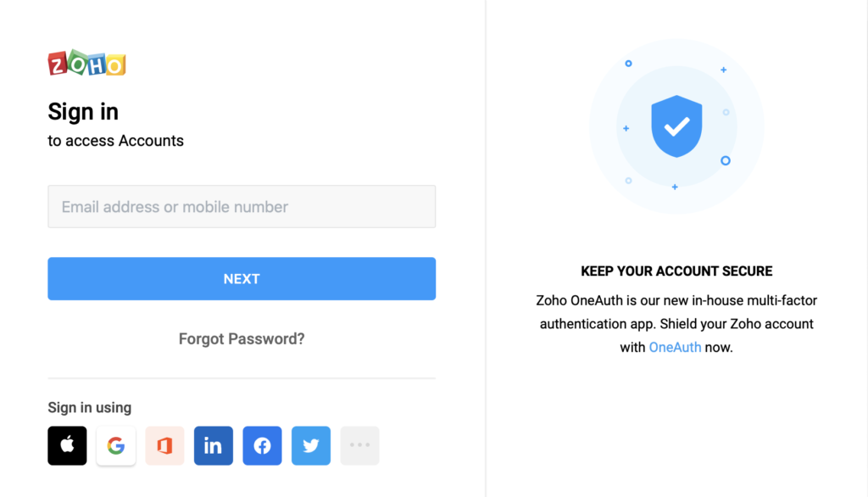
Task: Focus the email address or mobile number field
Action: [x=242, y=207]
